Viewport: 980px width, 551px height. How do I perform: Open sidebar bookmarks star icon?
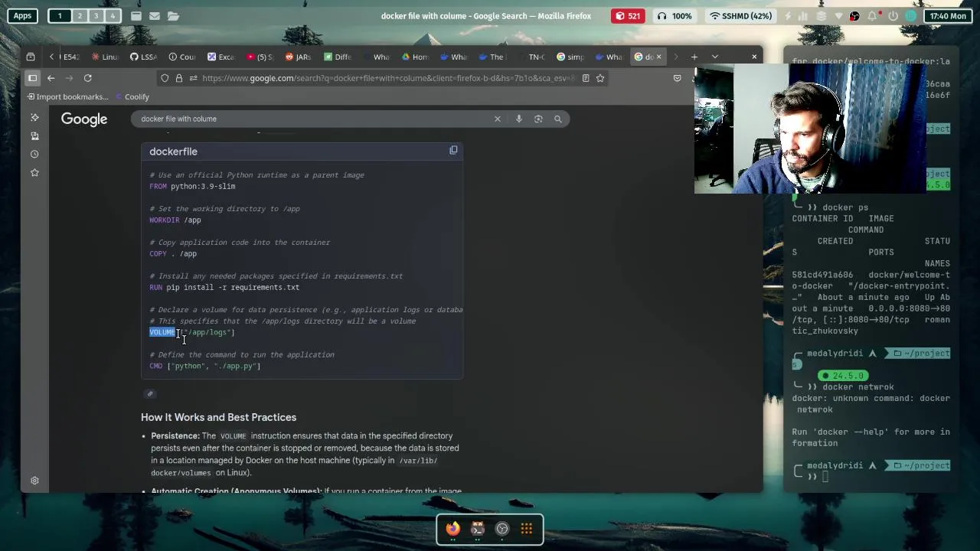coord(34,173)
